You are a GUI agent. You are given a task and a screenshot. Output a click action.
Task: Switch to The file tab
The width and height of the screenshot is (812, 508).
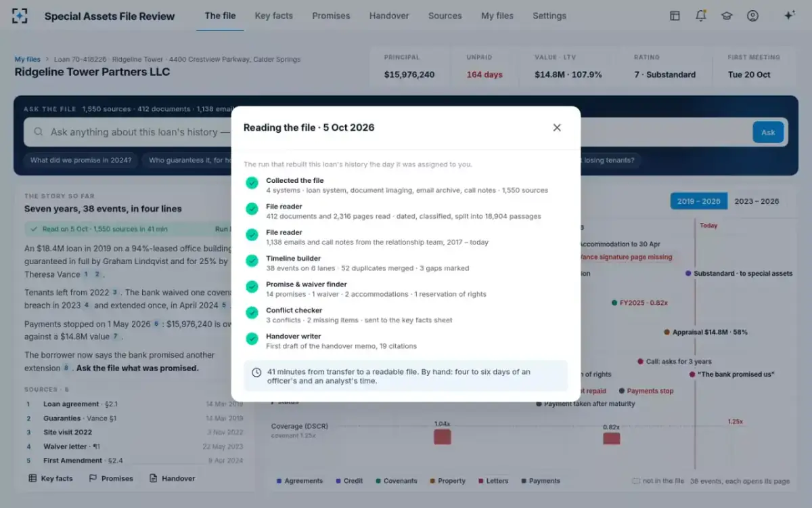[x=220, y=16]
